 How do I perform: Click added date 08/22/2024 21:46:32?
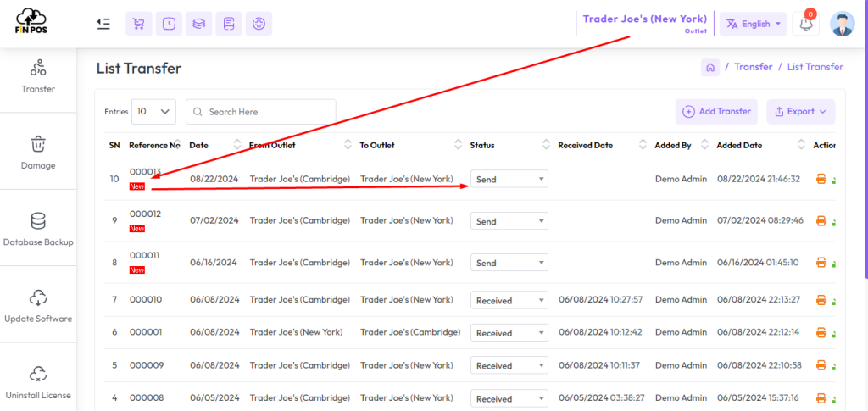759,179
